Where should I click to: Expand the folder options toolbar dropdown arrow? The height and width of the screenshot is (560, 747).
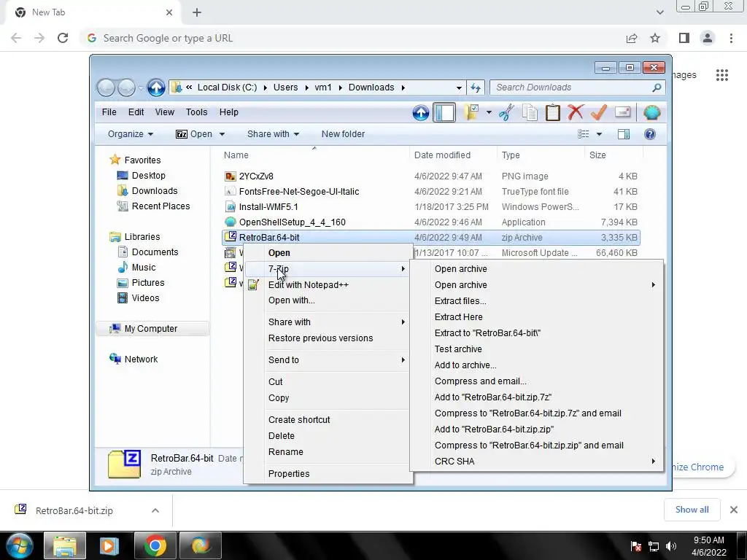pyautogui.click(x=489, y=113)
